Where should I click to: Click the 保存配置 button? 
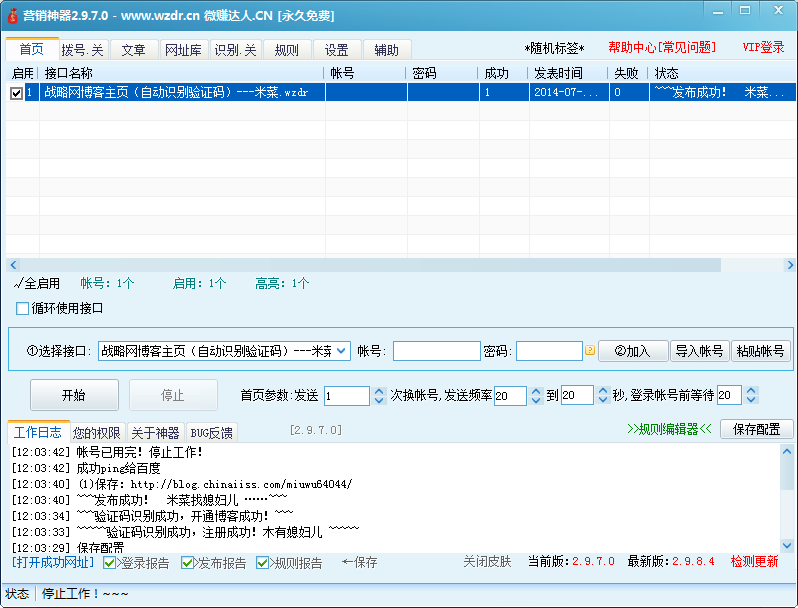point(756,429)
